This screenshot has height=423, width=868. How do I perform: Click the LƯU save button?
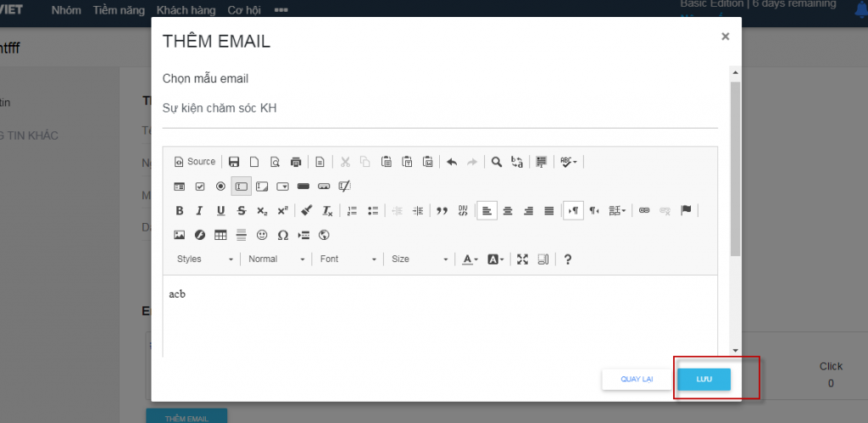click(704, 379)
